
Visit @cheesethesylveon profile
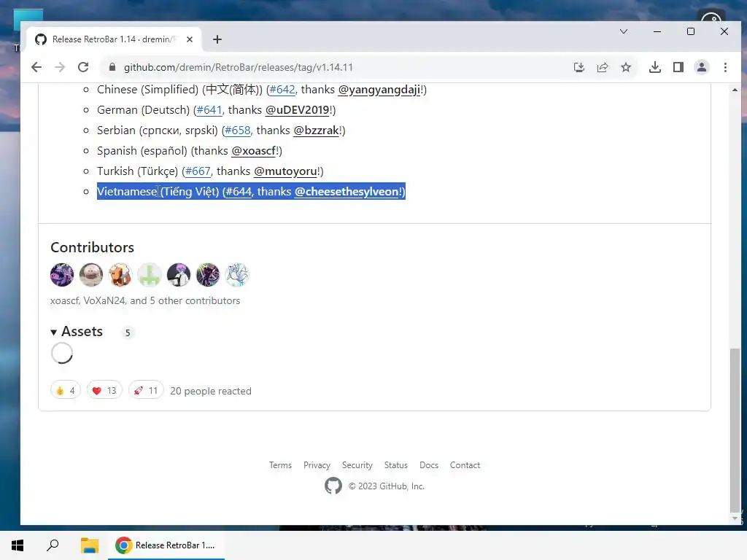(x=347, y=192)
